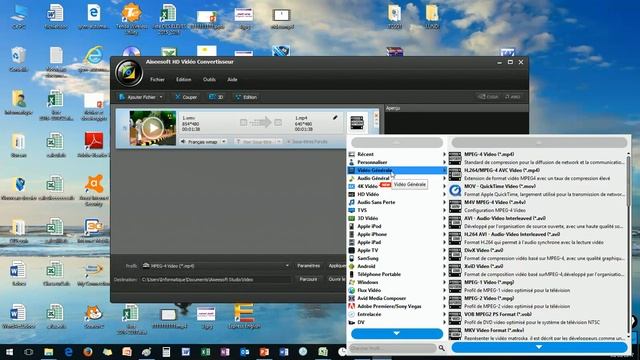Click the Parcourir button
This screenshot has height=360, width=640.
[308, 280]
